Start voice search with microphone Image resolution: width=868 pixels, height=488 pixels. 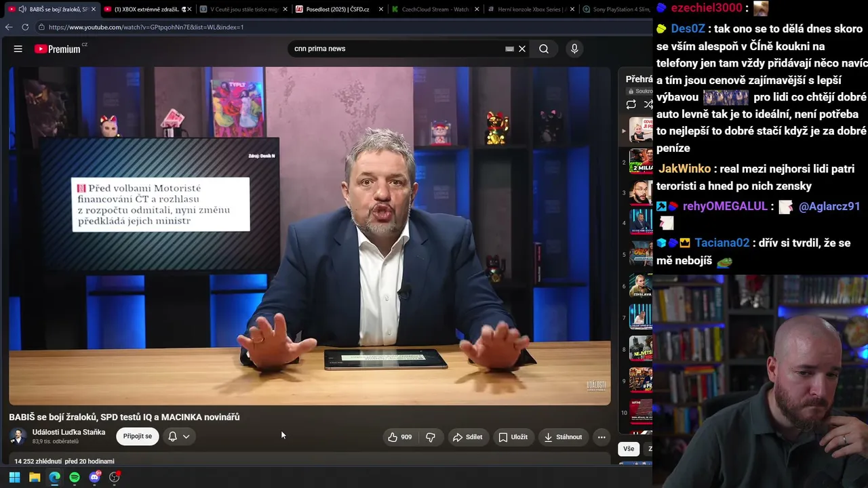point(574,49)
